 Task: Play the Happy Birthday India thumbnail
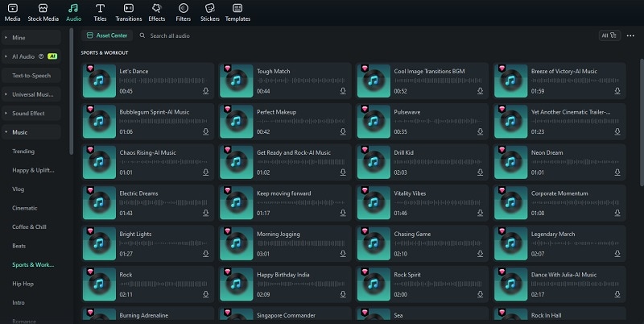237,285
